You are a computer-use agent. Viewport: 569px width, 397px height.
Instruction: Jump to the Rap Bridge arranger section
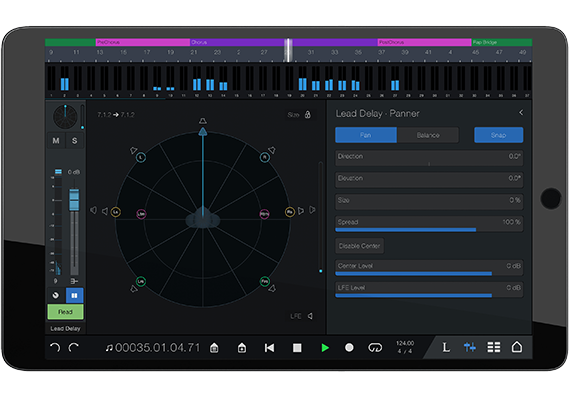click(x=502, y=42)
